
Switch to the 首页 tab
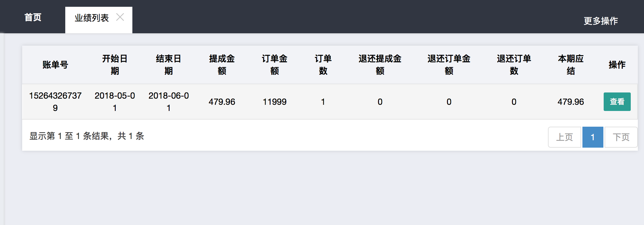(33, 18)
